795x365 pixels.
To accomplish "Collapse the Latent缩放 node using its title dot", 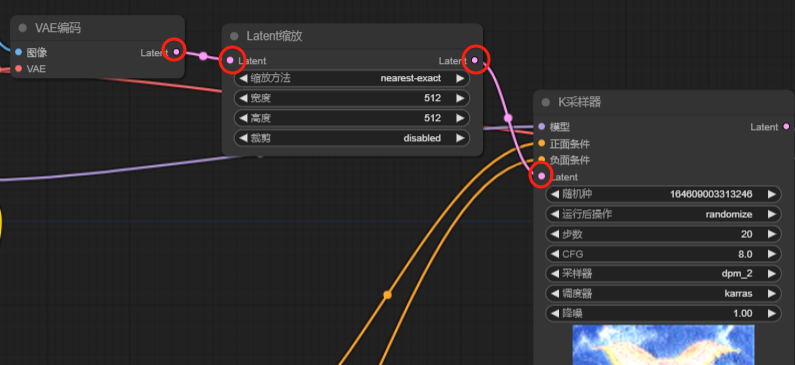I will (234, 36).
